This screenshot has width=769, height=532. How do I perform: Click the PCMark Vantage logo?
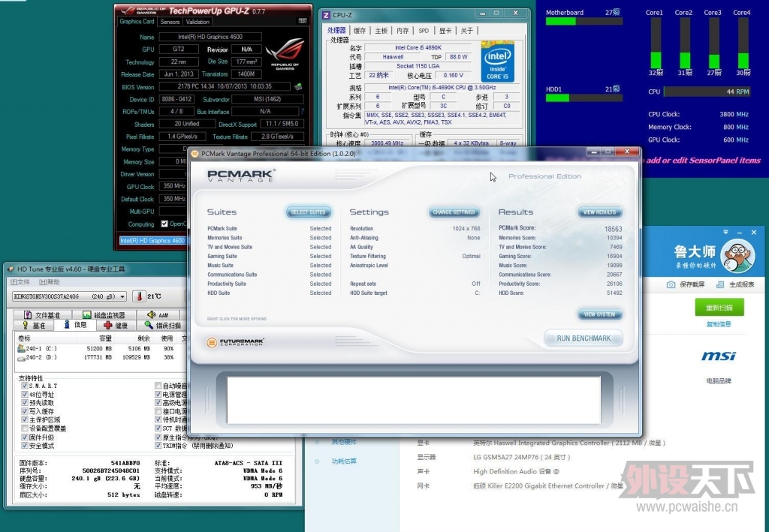[x=240, y=176]
